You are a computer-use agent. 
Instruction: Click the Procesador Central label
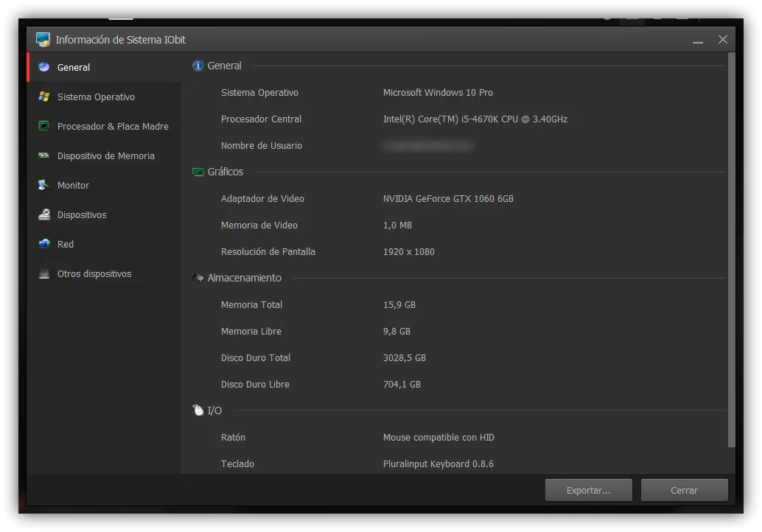click(261, 119)
